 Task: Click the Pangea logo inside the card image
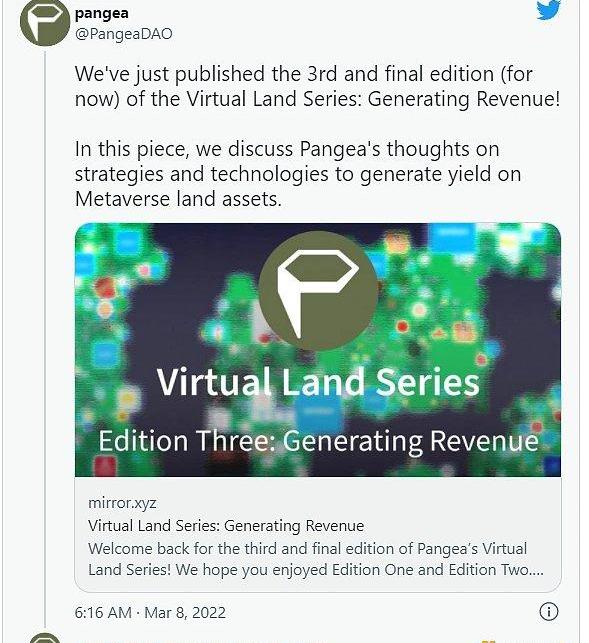coord(318,290)
